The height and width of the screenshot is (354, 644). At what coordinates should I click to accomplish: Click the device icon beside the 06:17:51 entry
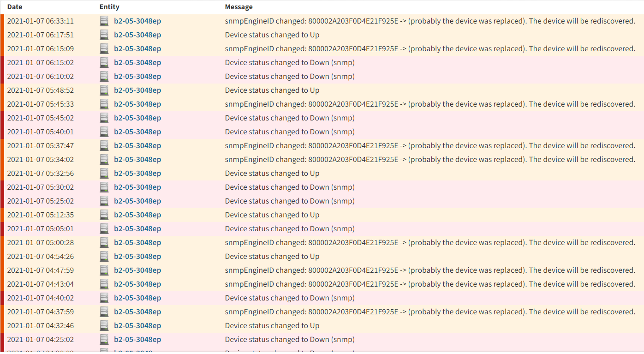click(x=104, y=35)
